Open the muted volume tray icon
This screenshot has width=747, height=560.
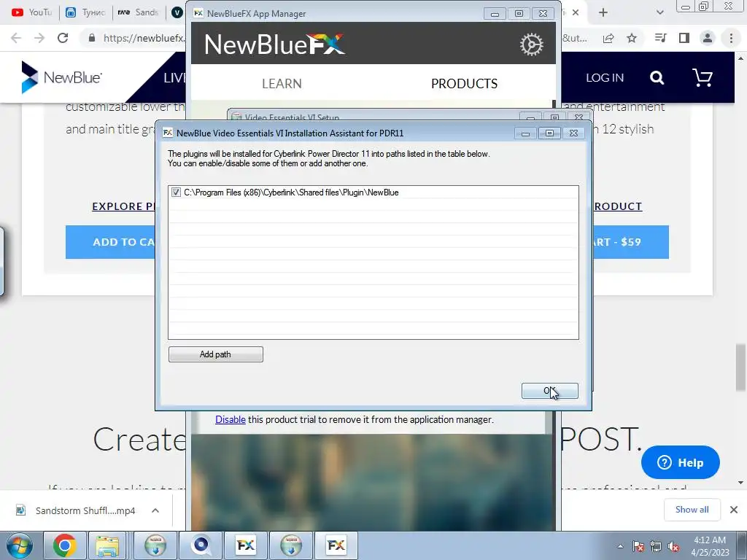click(x=673, y=547)
